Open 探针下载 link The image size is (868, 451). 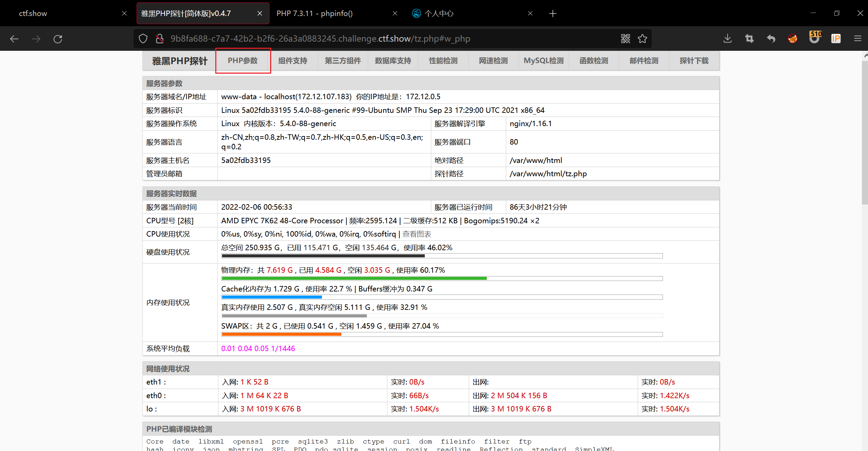[x=694, y=61]
